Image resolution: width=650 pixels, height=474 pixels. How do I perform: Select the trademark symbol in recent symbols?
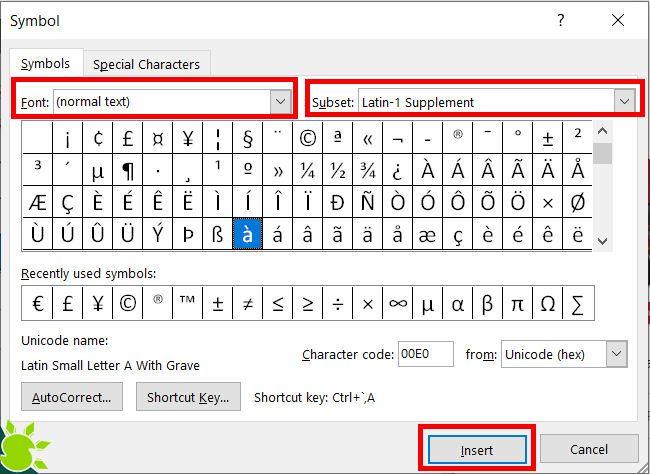(187, 303)
